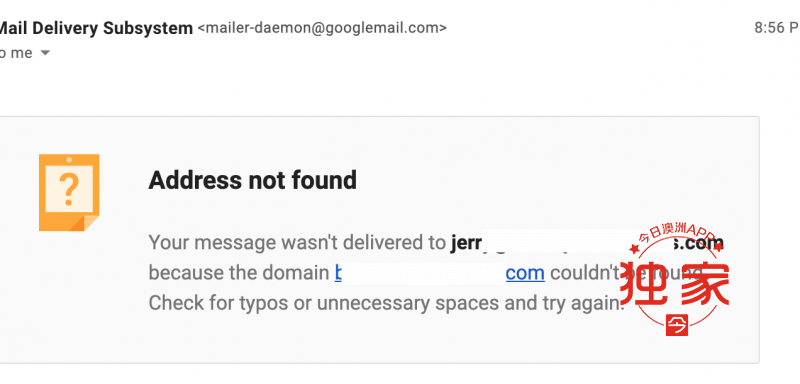This screenshot has height=384, width=800.
Task: Click the "couldn't be found" text
Action: point(627,273)
